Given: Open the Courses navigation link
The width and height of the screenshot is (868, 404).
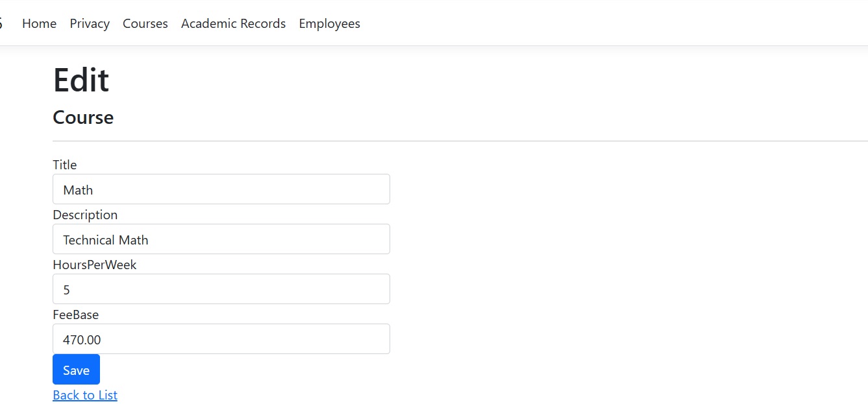Looking at the screenshot, I should (145, 23).
